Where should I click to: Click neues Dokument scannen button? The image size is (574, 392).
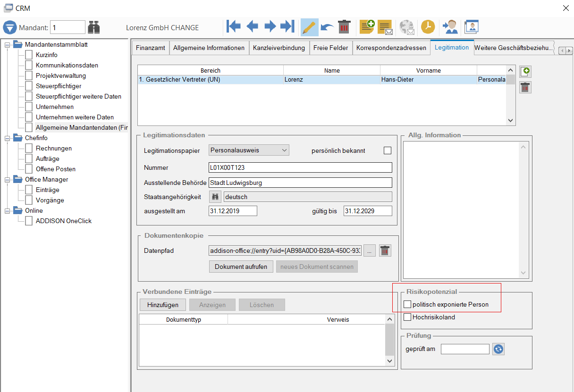point(317,267)
